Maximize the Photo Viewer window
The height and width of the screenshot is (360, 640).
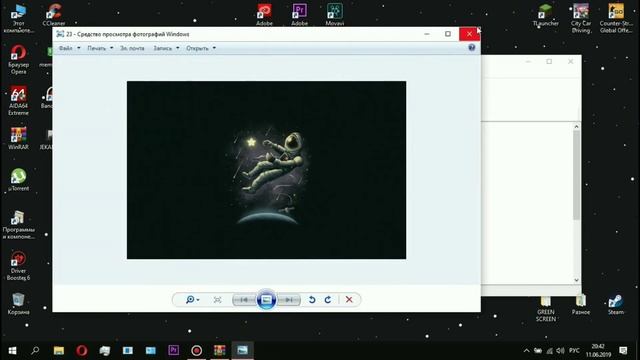tap(448, 34)
